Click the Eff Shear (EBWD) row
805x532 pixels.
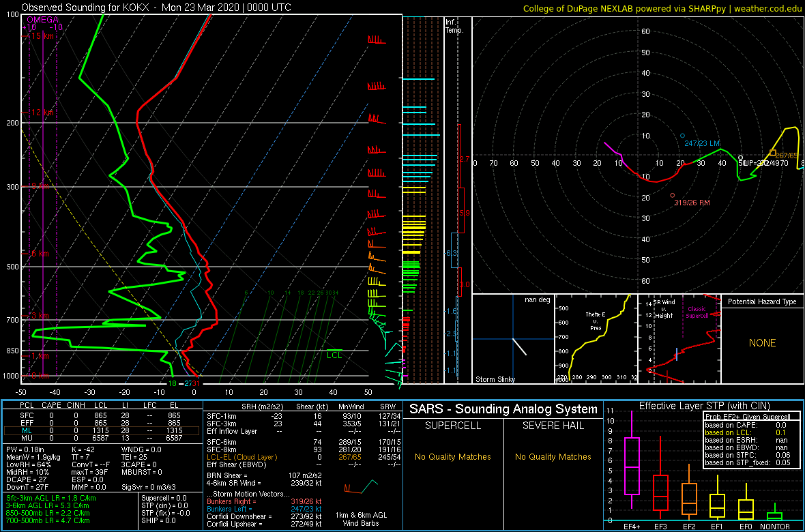[304, 465]
